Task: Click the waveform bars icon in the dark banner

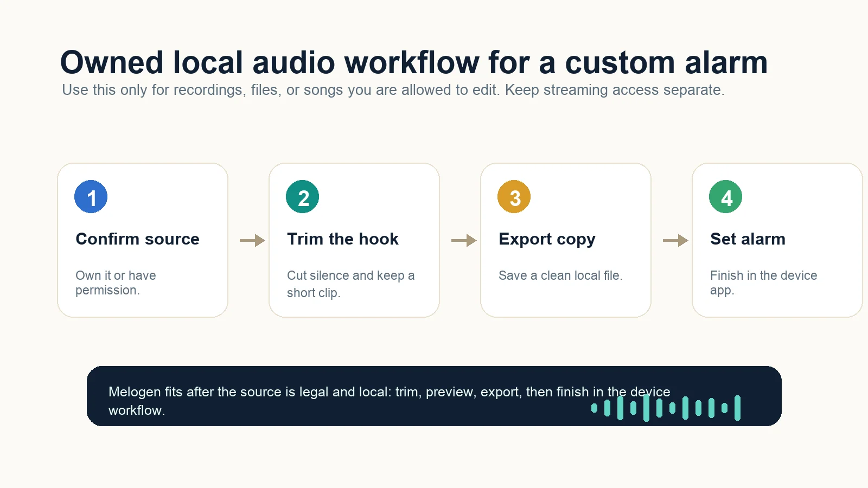Action: (666, 408)
